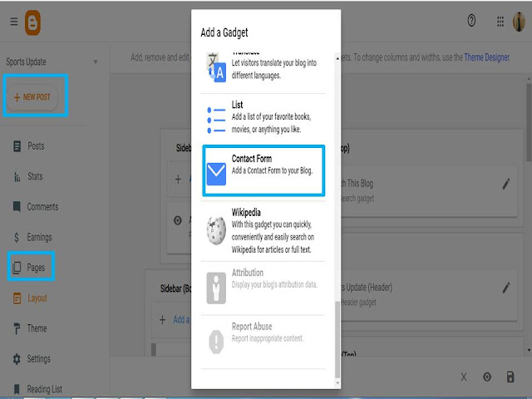Click the Settings gear icon

pos(17,358)
